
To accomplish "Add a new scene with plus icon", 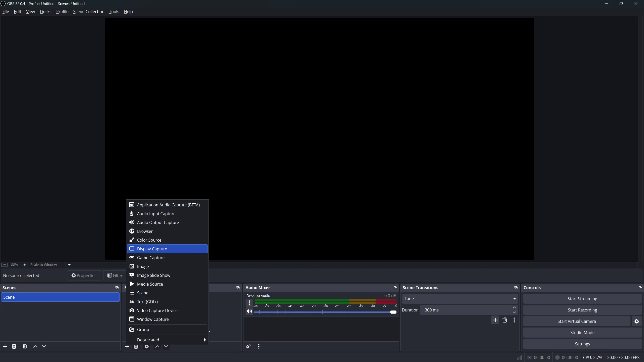I will [x=5, y=346].
